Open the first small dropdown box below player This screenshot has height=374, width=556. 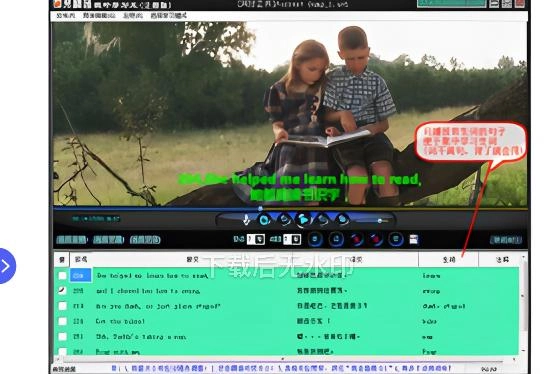tap(255, 239)
